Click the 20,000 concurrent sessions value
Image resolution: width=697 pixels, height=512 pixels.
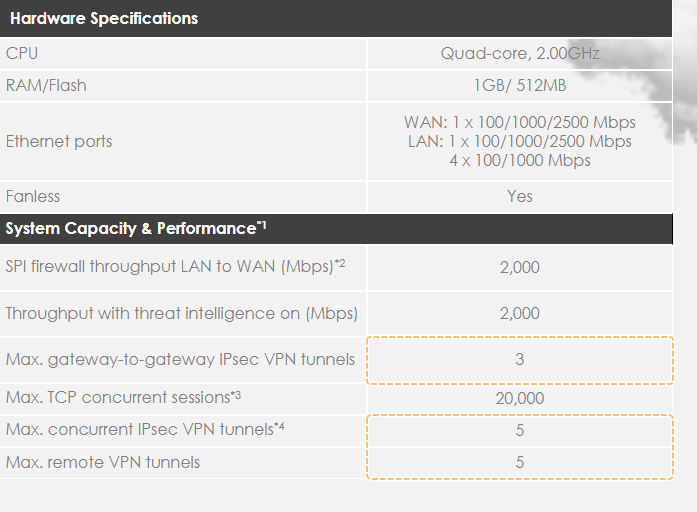519,398
